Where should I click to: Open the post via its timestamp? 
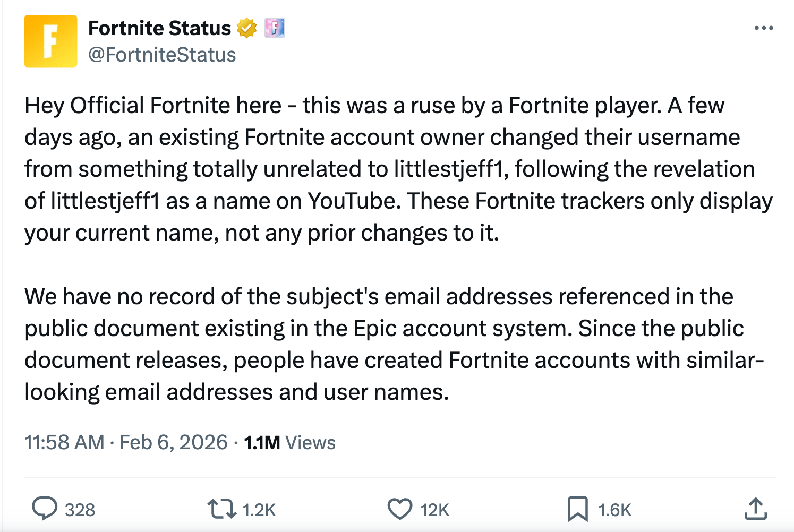coord(64,442)
